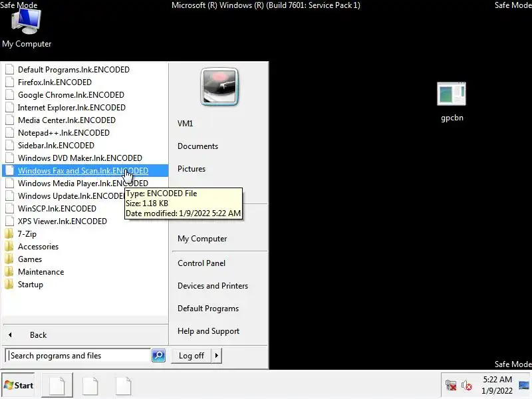The image size is (532, 399).
Task: Click the Maintenance folder icon
Action: point(9,272)
